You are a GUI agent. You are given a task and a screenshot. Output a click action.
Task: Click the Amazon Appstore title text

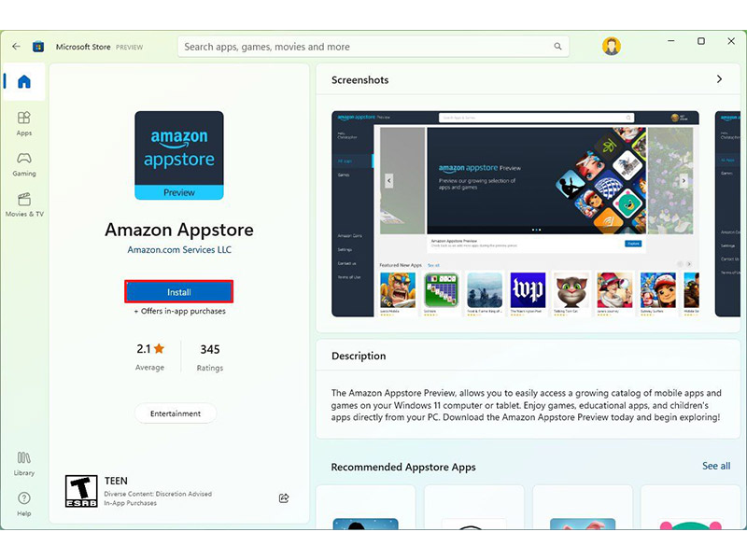pyautogui.click(x=179, y=230)
